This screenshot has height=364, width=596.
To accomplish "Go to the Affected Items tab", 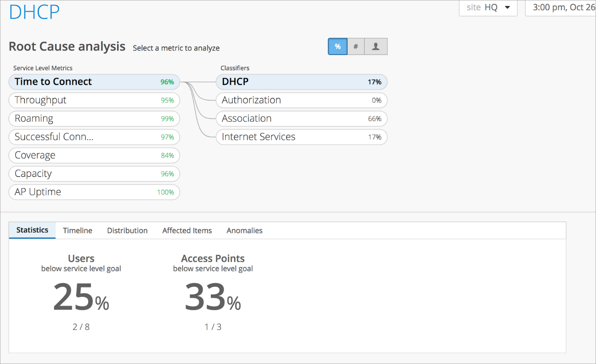I will coord(187,231).
